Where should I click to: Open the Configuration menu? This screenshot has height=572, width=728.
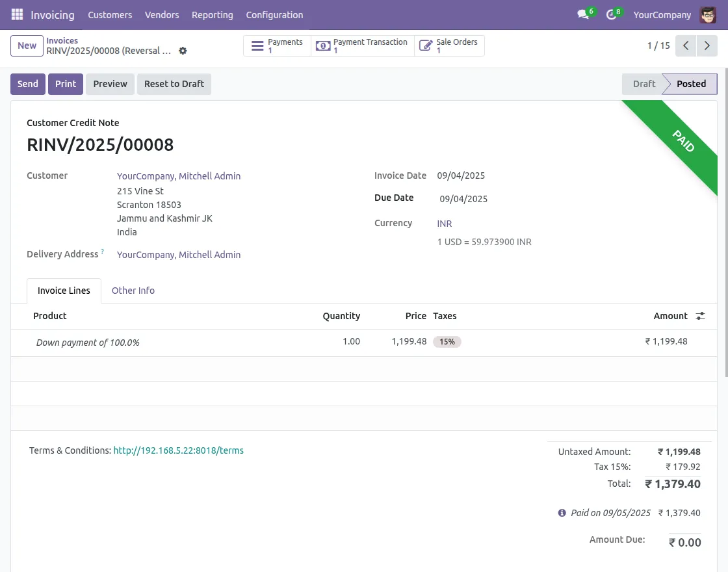click(x=274, y=14)
